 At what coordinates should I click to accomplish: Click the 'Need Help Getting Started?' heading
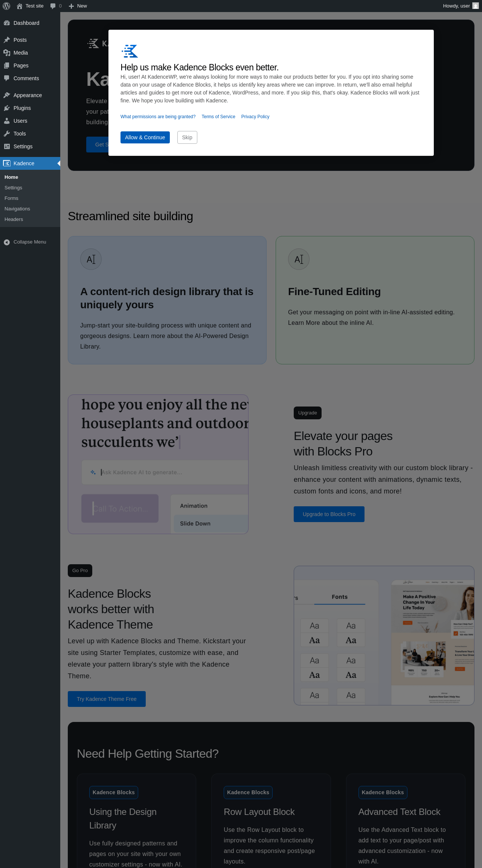coord(148,754)
